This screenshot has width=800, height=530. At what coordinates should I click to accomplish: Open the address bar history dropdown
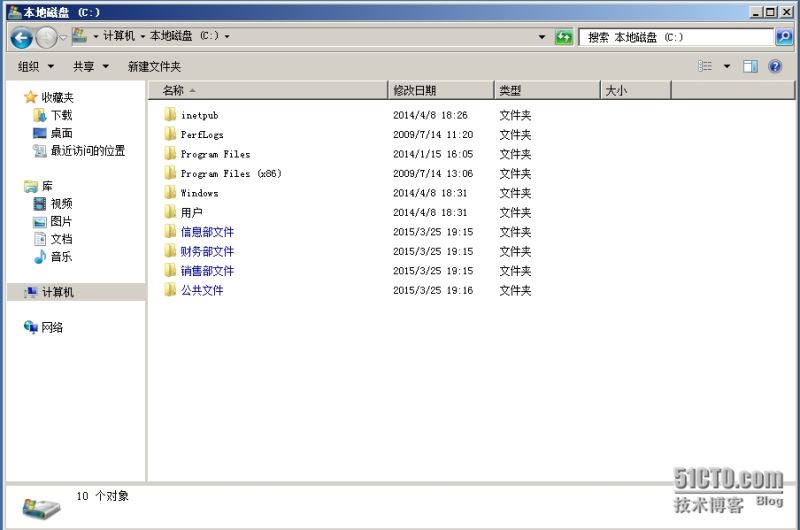click(x=542, y=37)
